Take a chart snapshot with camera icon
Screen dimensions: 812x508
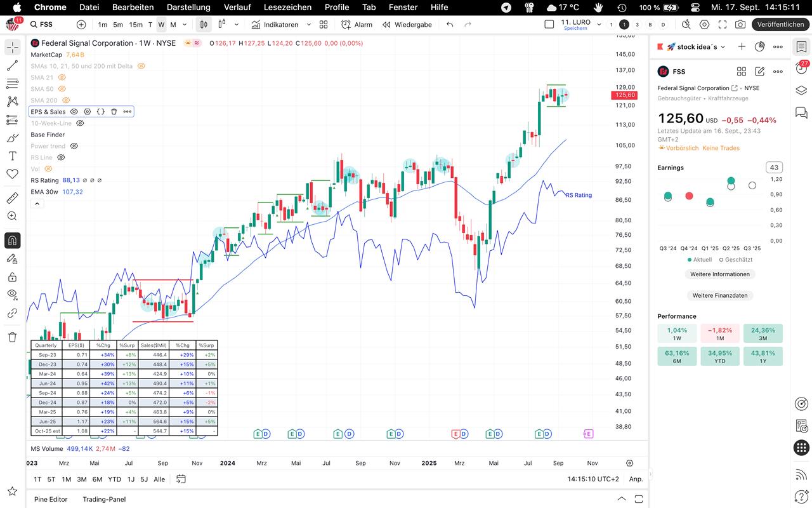coord(740,24)
